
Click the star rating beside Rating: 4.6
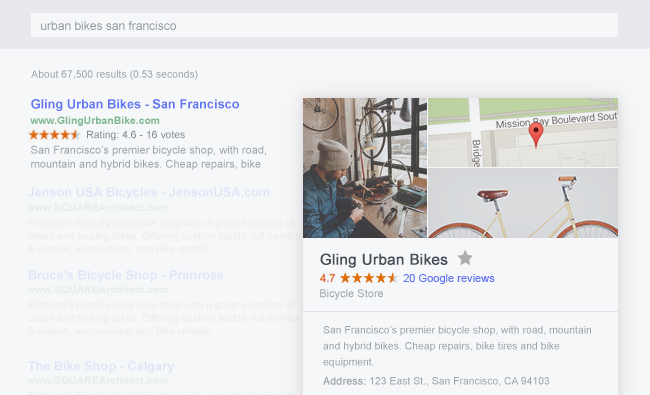54,135
